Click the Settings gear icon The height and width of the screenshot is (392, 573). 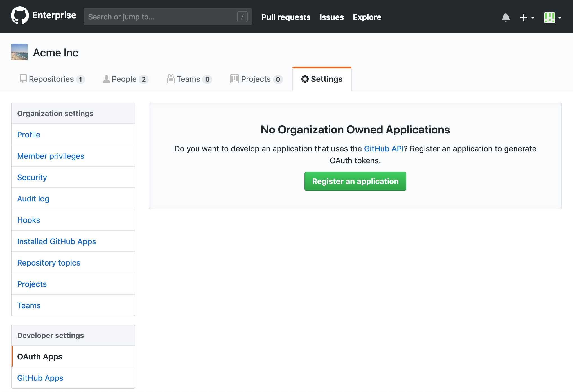[x=305, y=79]
